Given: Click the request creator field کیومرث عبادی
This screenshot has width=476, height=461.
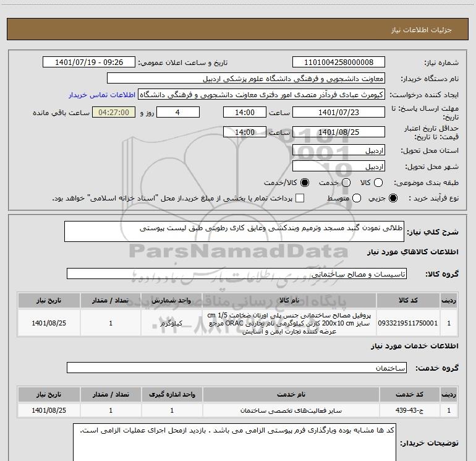Looking at the screenshot, I should (261, 95).
